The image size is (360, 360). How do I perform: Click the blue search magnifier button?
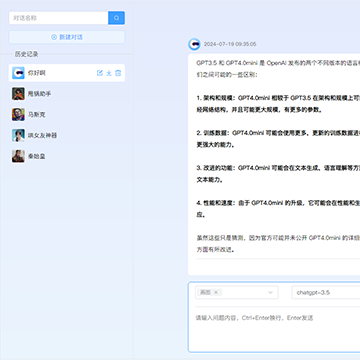(116, 18)
